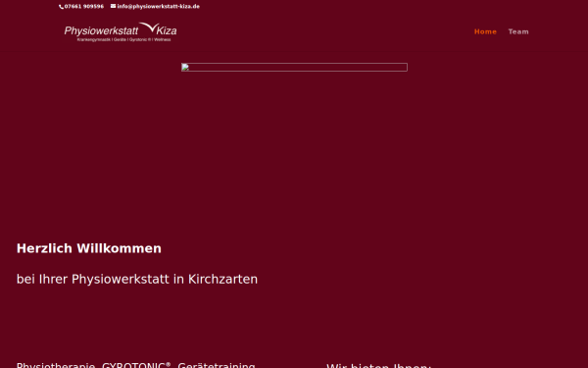Click the Herzlich Willkommen heading
The width and height of the screenshot is (588, 368).
click(x=89, y=248)
